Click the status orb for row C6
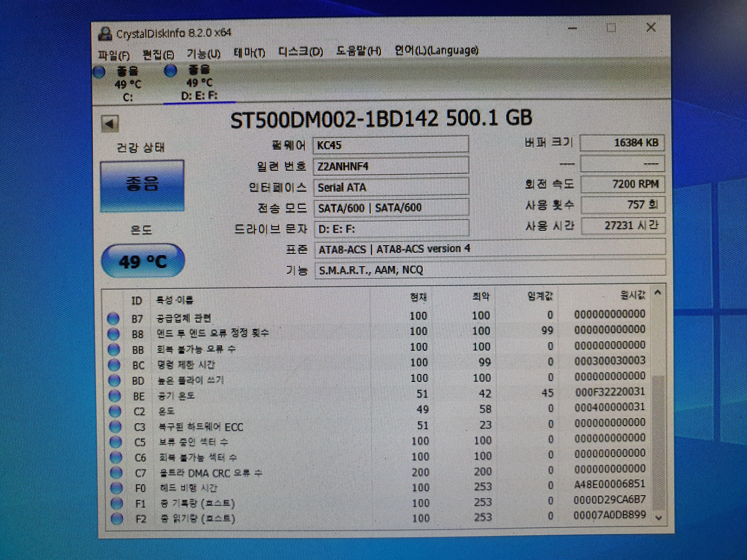The height and width of the screenshot is (560, 747). [116, 458]
